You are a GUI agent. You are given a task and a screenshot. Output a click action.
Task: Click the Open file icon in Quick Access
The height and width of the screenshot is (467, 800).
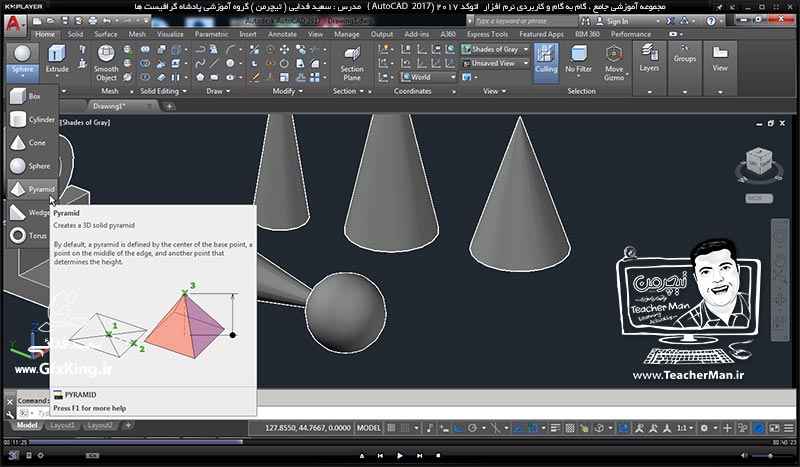[51, 21]
